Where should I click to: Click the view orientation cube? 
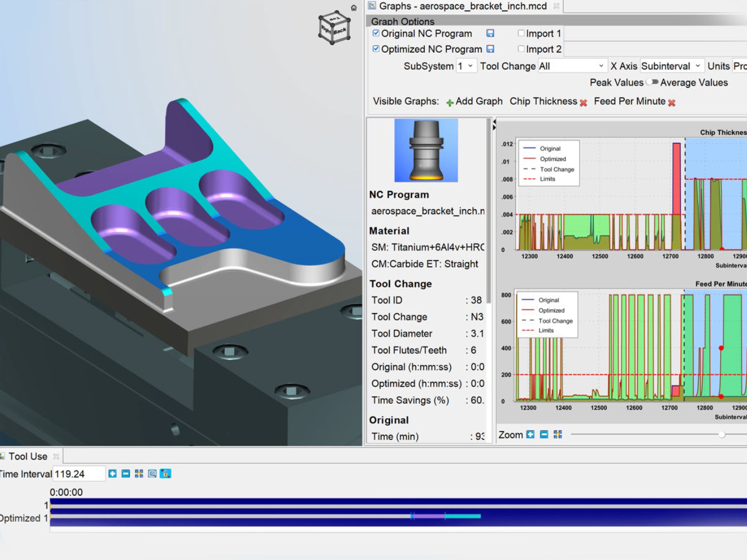(x=335, y=28)
